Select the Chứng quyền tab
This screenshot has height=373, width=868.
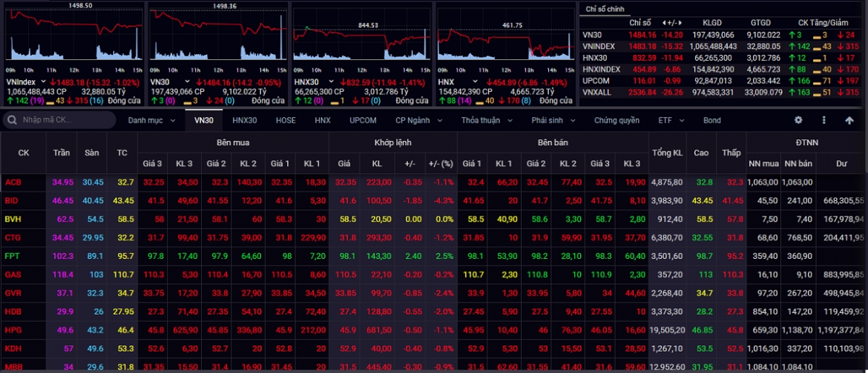[617, 120]
